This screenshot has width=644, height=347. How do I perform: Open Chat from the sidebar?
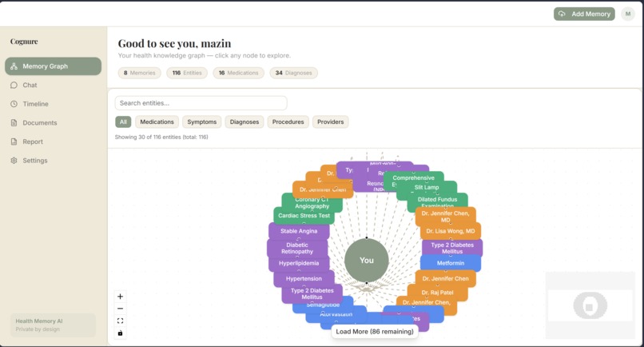point(53,85)
